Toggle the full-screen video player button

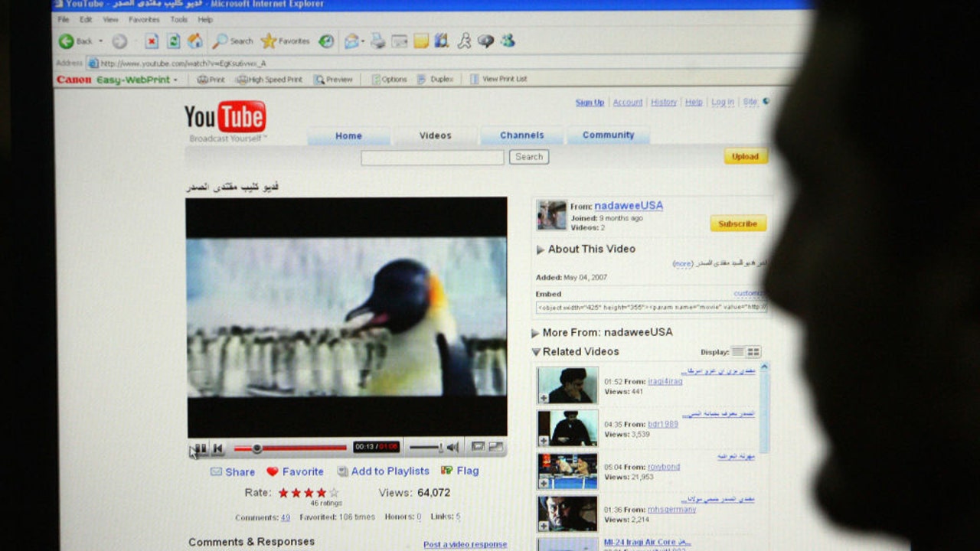click(x=496, y=446)
